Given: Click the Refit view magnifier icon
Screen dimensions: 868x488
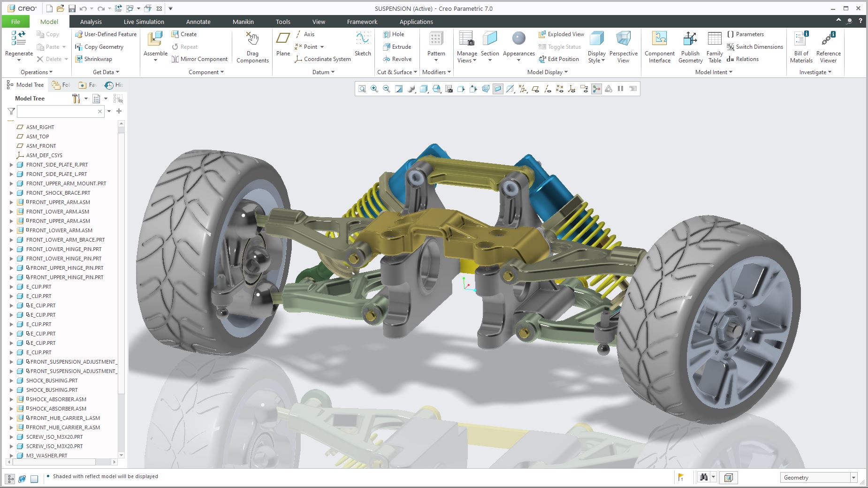Looking at the screenshot, I should click(362, 89).
